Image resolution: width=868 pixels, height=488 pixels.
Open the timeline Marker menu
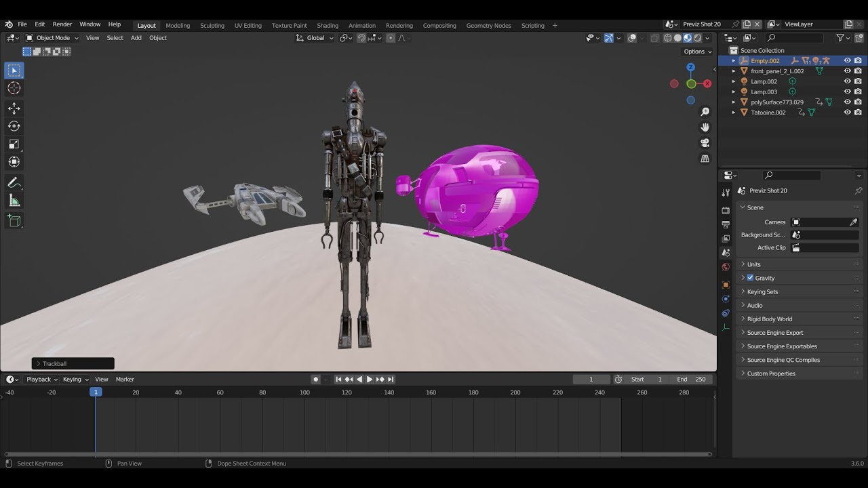125,380
